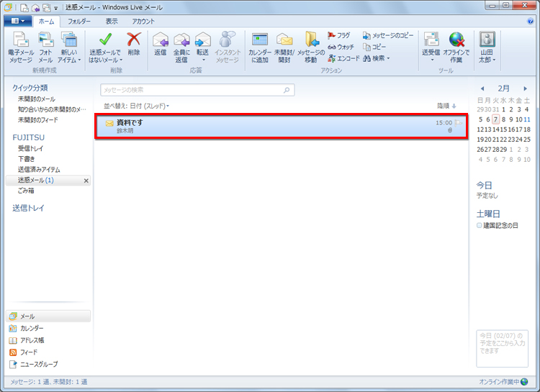Open the ごみ箱 folder

click(26, 191)
